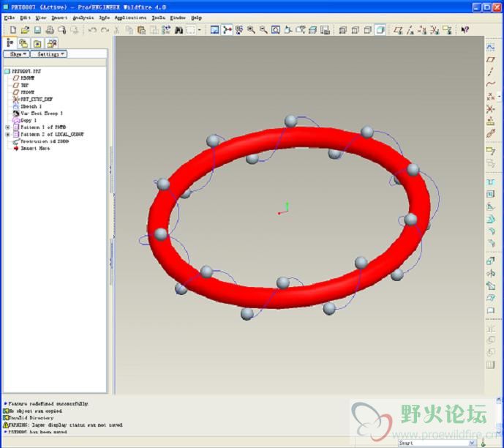Viewport: 504px width, 448px height.
Task: Expand the datum point flyout arrow
Action: 499,96
